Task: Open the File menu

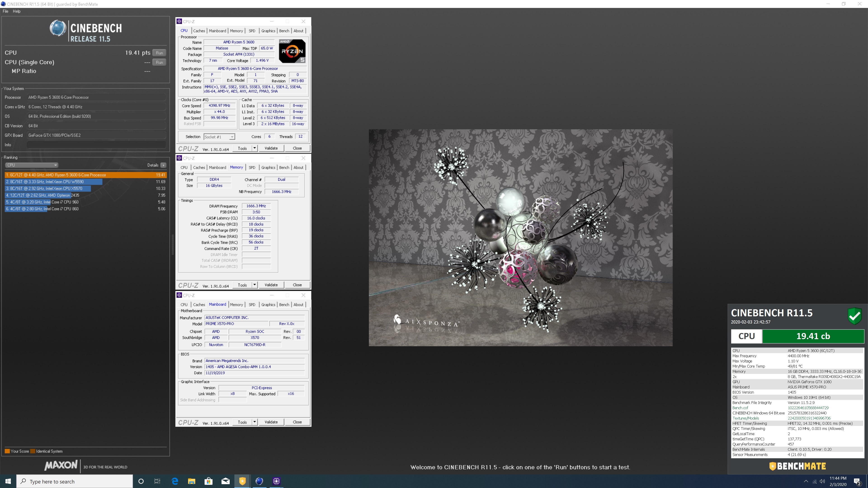Action: pos(5,11)
